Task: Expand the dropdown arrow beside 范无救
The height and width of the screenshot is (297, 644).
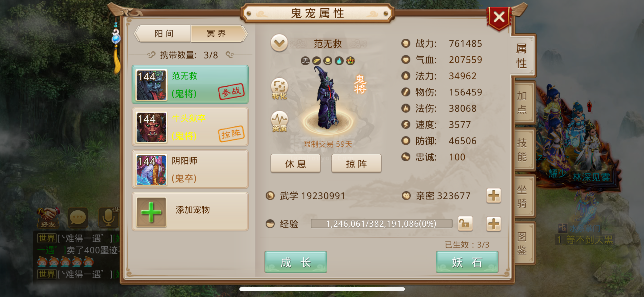Action: point(279,43)
